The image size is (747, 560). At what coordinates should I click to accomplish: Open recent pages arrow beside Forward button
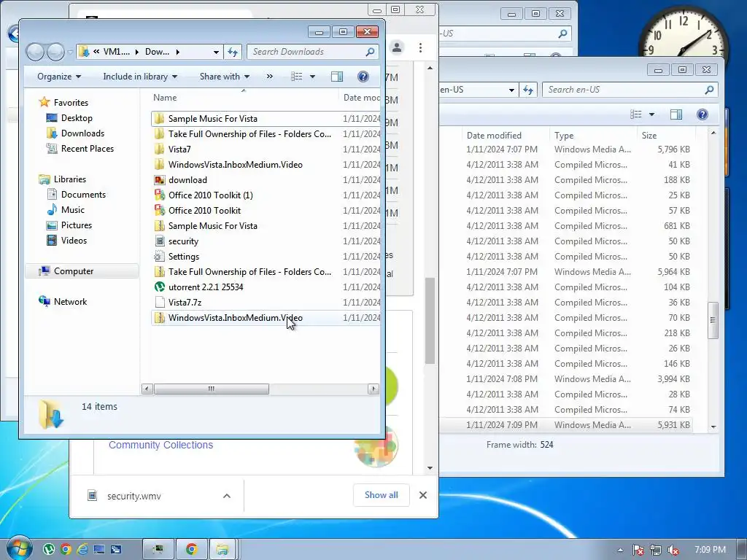tap(70, 52)
